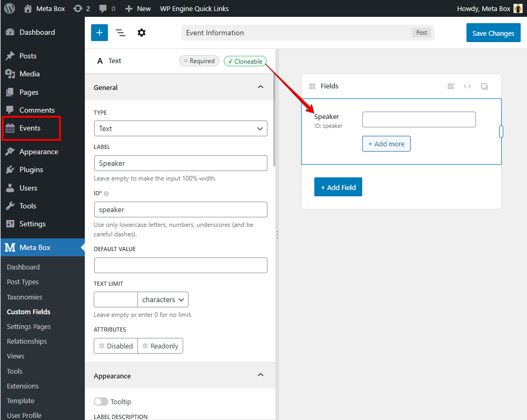Click the Add Field button

[338, 187]
